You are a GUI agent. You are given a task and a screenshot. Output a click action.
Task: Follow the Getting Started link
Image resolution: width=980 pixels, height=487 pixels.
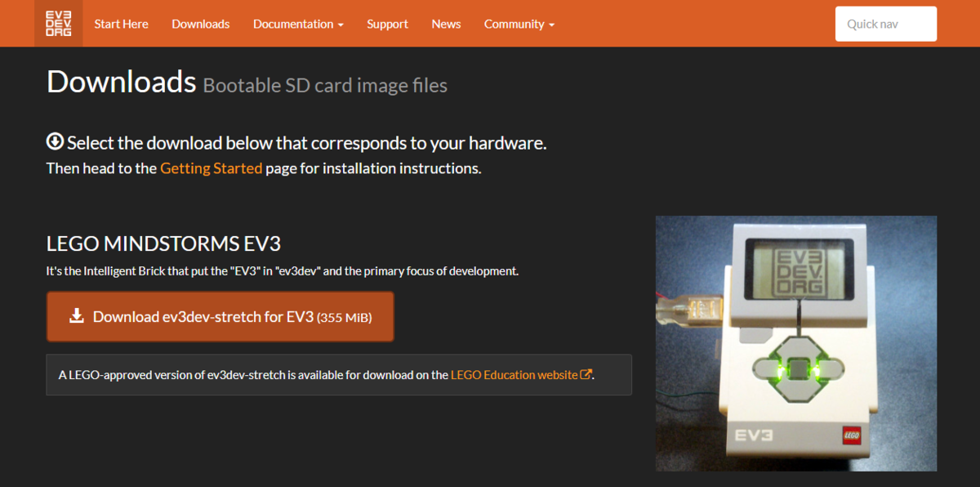(212, 168)
